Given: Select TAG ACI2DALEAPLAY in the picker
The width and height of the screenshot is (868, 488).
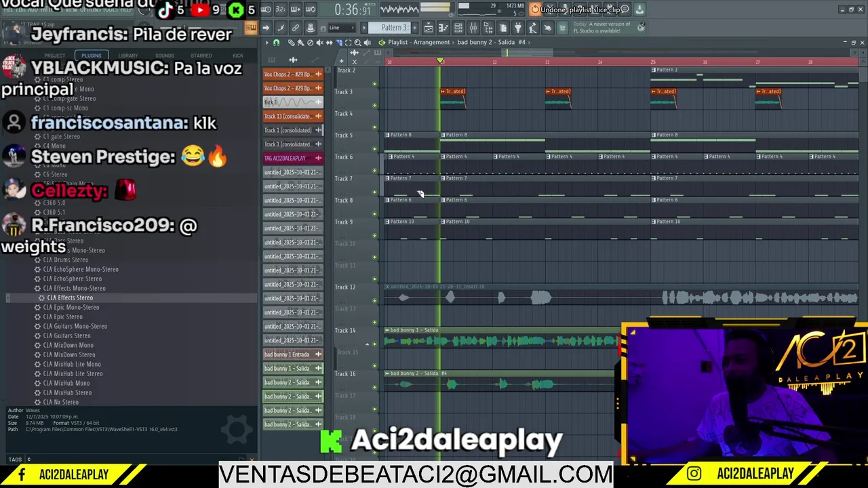Looking at the screenshot, I should coord(293,158).
